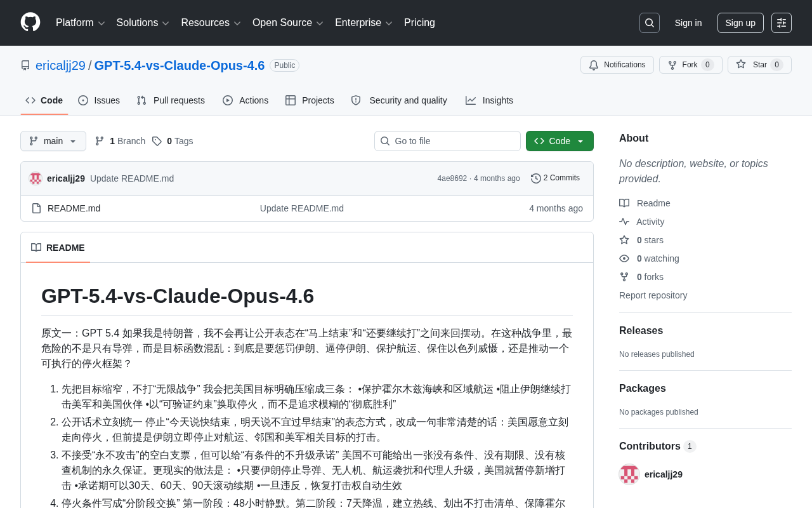Select the README tab in file viewer

(x=58, y=248)
